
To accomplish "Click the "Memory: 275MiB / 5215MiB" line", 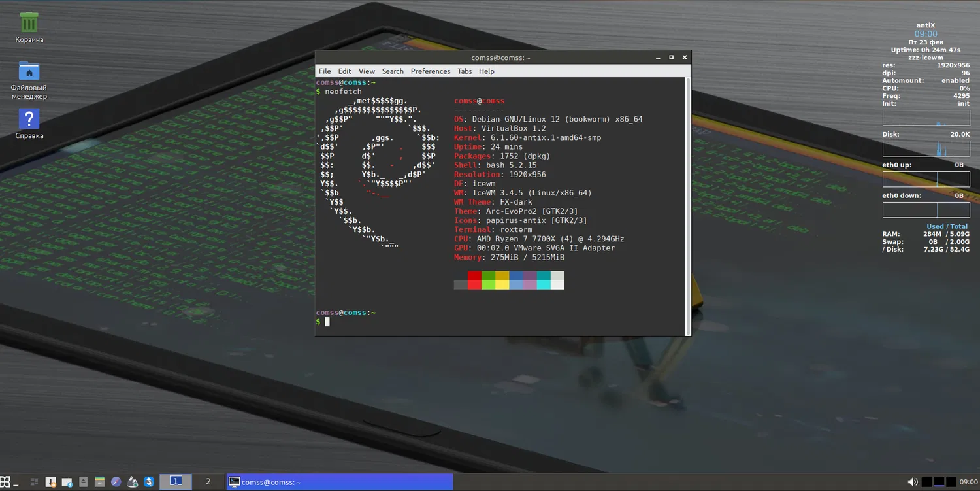I will (x=509, y=257).
